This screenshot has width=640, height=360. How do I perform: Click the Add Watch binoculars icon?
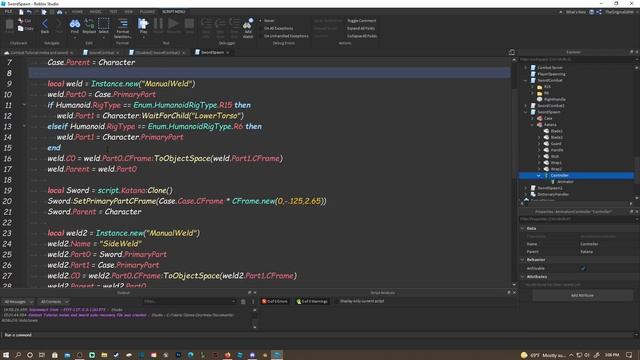pyautogui.click(x=248, y=24)
